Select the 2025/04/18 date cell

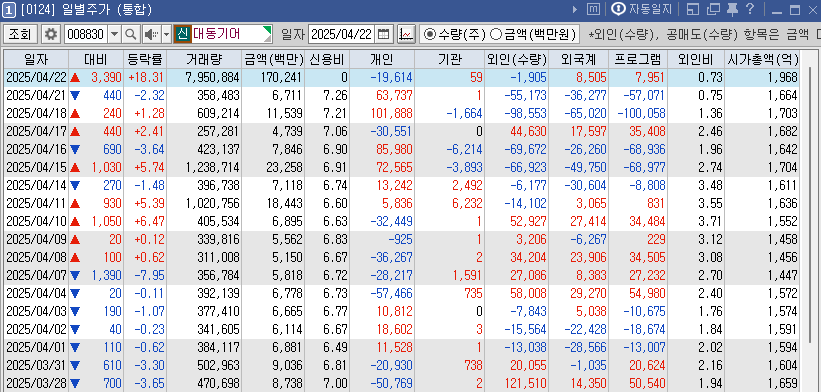pyautogui.click(x=36, y=113)
